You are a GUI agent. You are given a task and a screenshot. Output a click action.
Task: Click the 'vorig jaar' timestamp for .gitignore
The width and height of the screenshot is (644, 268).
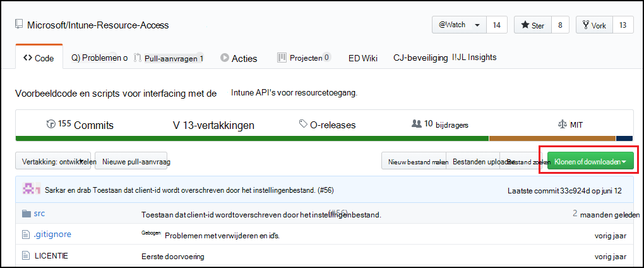(611, 236)
